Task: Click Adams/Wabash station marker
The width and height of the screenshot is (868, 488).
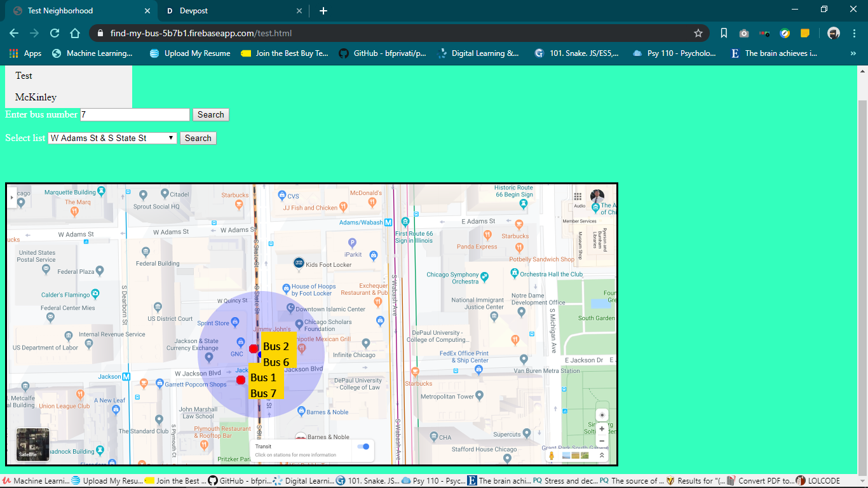Action: point(388,222)
